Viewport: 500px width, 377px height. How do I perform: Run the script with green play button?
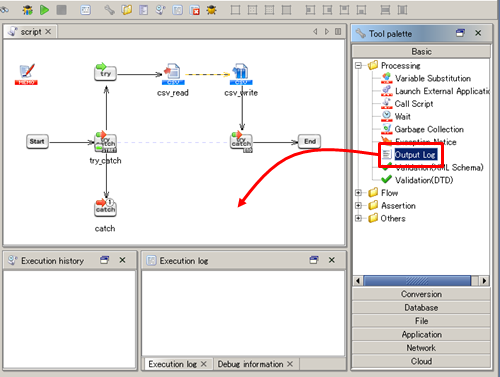(x=44, y=10)
